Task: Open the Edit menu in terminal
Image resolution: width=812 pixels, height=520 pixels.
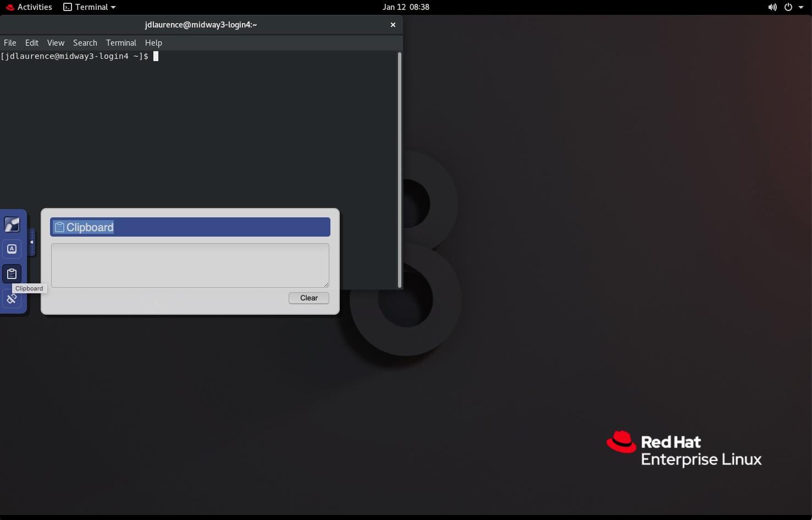Action: coord(32,43)
